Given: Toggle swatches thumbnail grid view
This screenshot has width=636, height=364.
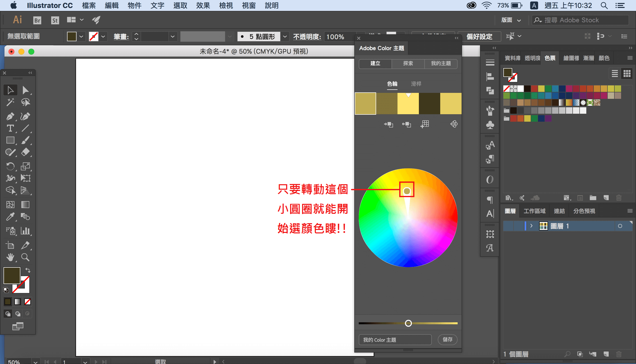Looking at the screenshot, I should (x=627, y=73).
